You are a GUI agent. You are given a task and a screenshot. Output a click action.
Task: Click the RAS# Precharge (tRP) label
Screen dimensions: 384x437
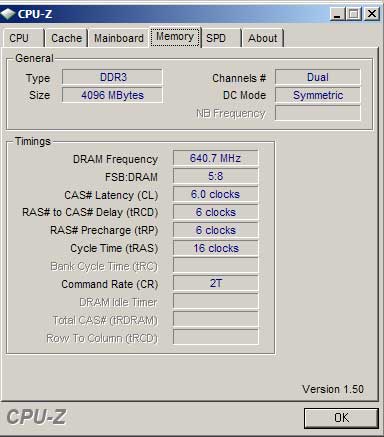click(104, 230)
